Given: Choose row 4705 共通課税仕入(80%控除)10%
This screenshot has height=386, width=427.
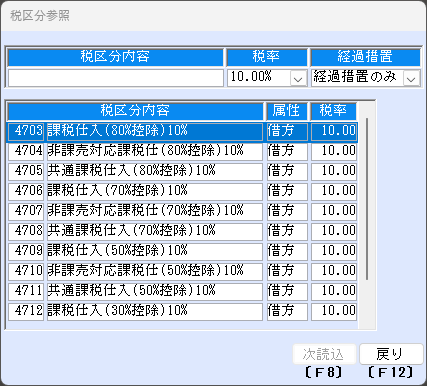Looking at the screenshot, I should pos(182,171).
